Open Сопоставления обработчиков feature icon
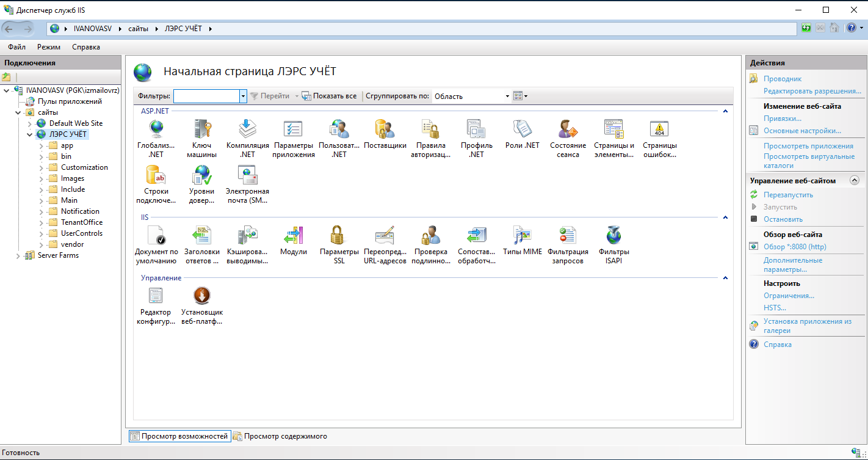This screenshot has width=868, height=460. [477, 235]
